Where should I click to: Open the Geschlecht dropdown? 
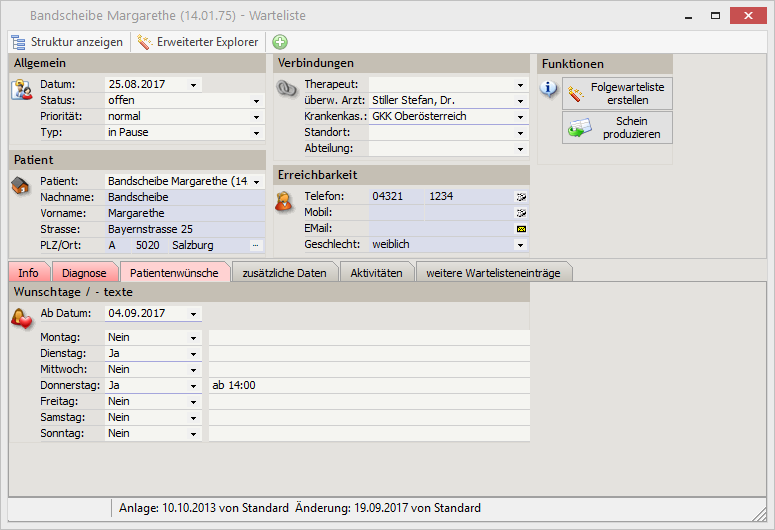click(521, 245)
